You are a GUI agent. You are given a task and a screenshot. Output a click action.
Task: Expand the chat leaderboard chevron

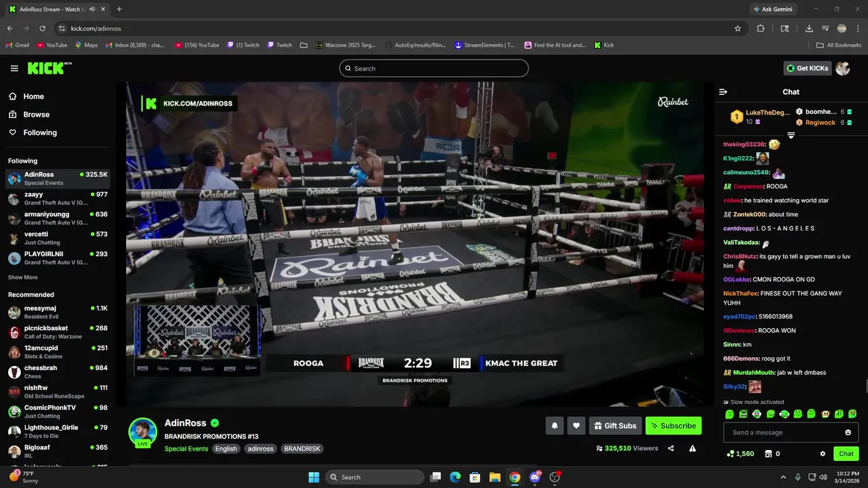pos(791,136)
